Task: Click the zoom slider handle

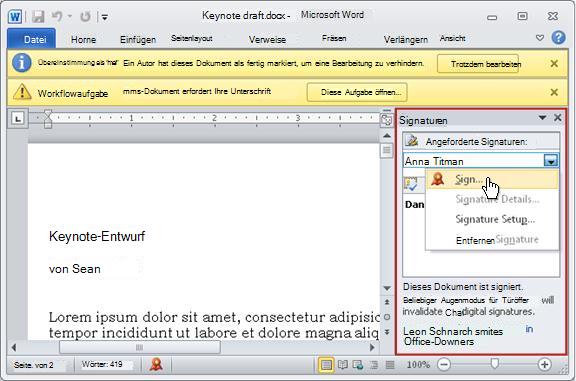Action: (x=494, y=364)
